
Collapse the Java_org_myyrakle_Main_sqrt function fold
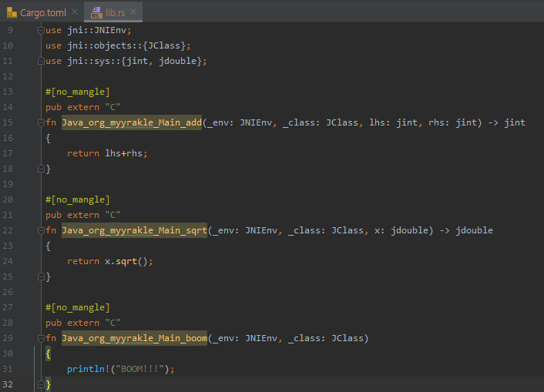click(41, 230)
